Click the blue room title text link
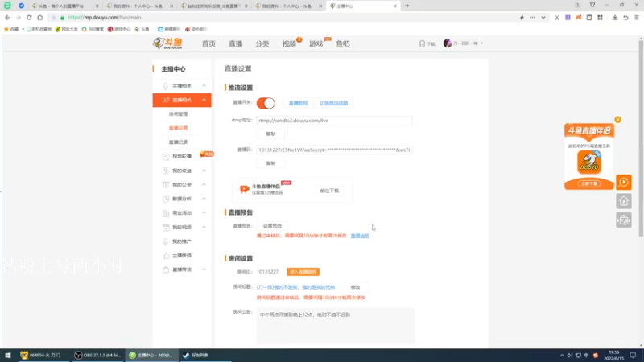 [295, 287]
